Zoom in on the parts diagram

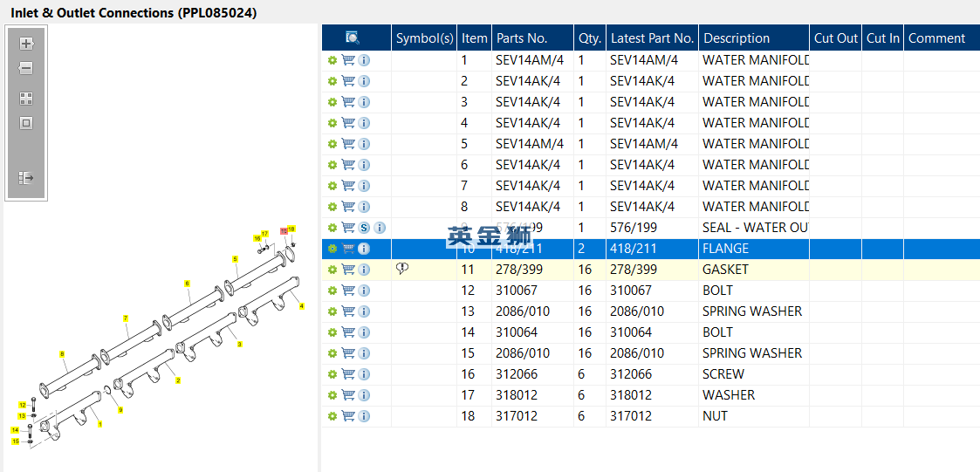coord(26,44)
